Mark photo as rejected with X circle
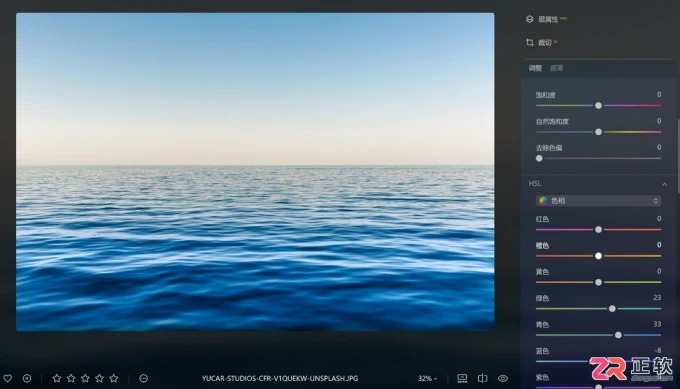 coord(27,378)
